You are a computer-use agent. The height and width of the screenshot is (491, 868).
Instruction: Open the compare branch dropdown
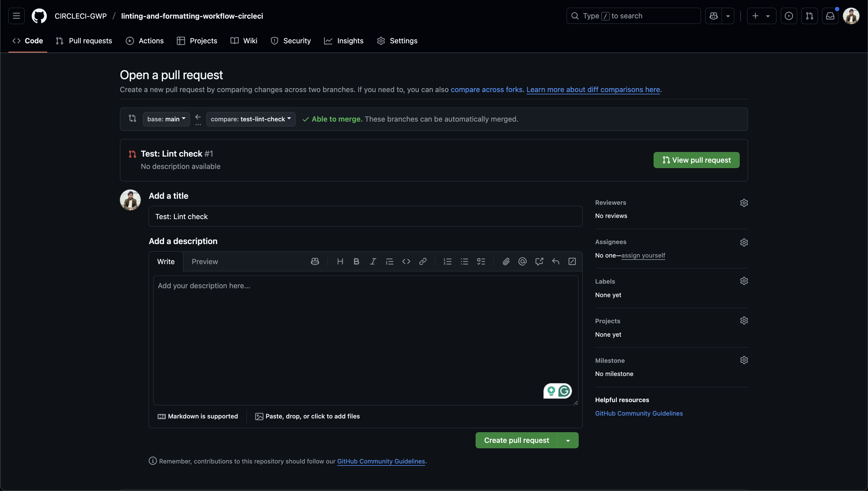(x=250, y=119)
